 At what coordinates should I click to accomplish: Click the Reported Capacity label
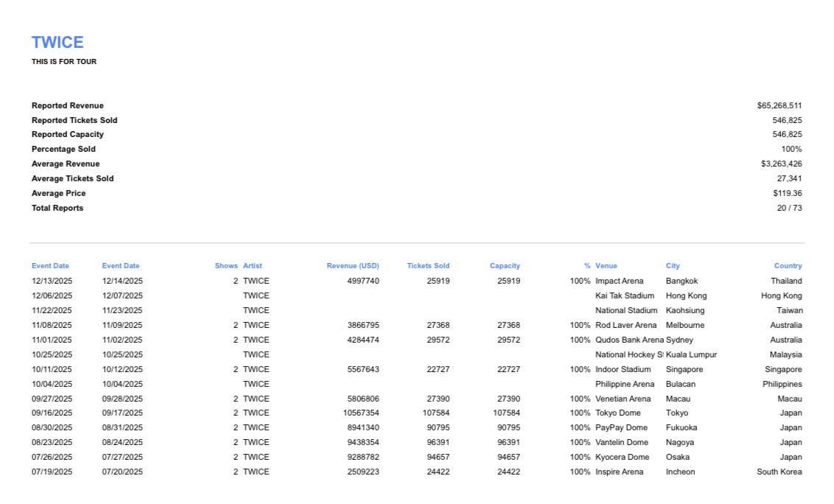(68, 135)
